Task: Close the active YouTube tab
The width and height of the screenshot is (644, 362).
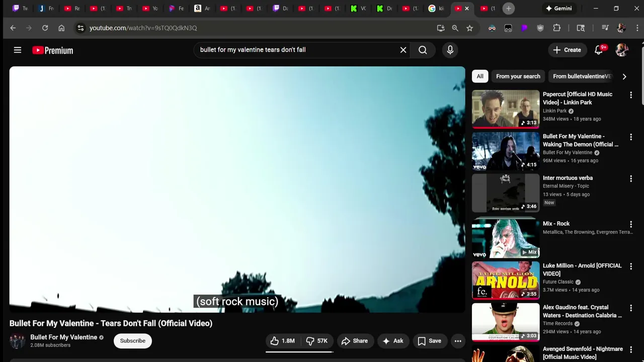Action: (467, 9)
